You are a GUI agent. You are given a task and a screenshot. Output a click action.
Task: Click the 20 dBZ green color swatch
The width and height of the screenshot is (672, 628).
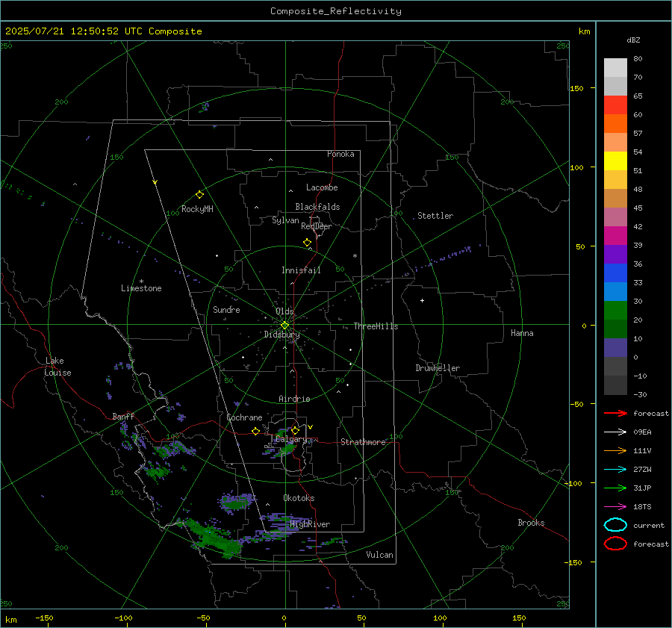(x=615, y=311)
